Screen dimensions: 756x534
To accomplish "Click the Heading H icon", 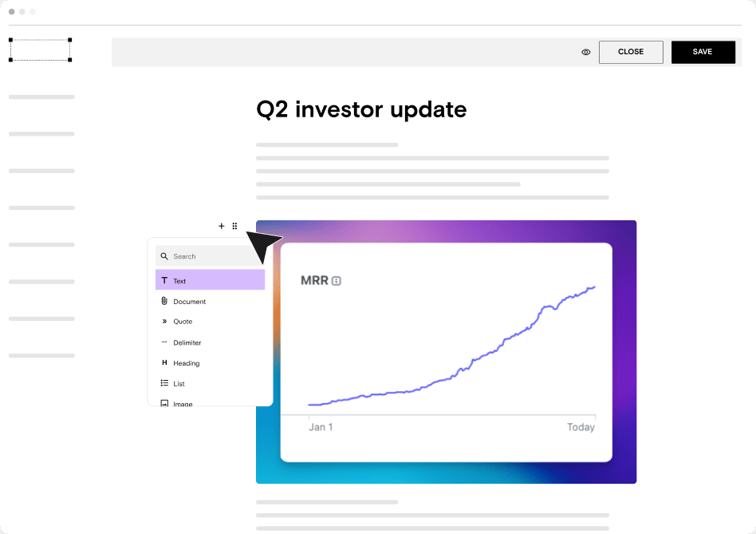I will (164, 362).
